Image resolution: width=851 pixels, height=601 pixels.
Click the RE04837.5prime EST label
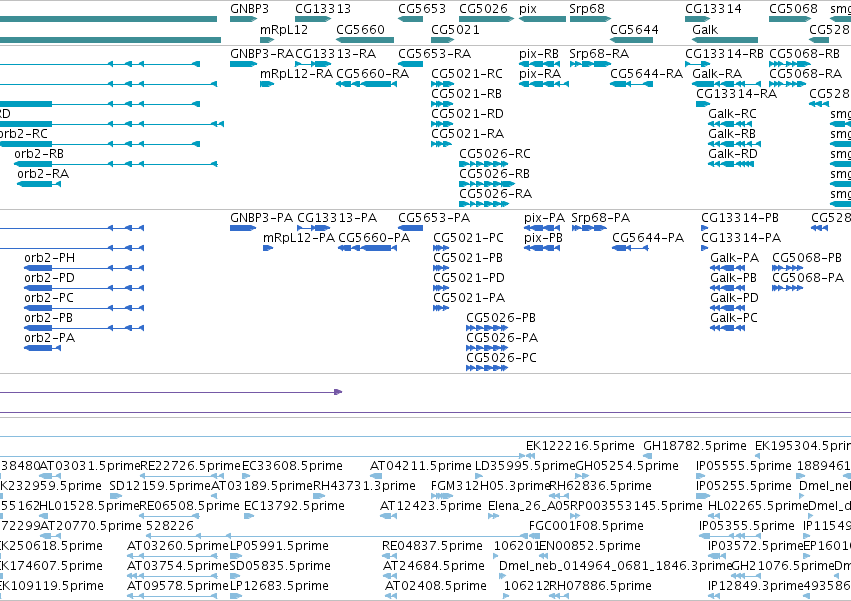(432, 546)
